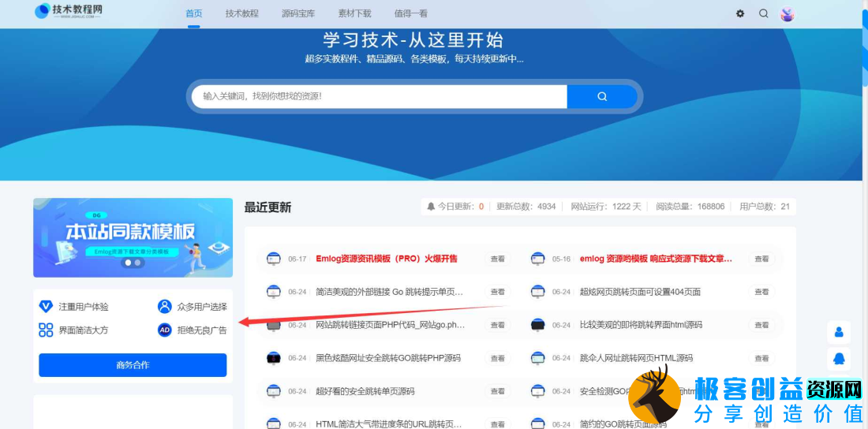Image resolution: width=868 pixels, height=429 pixels.
Task: Open 超炫网页跳转页面可设置404页面 link
Action: [x=640, y=292]
